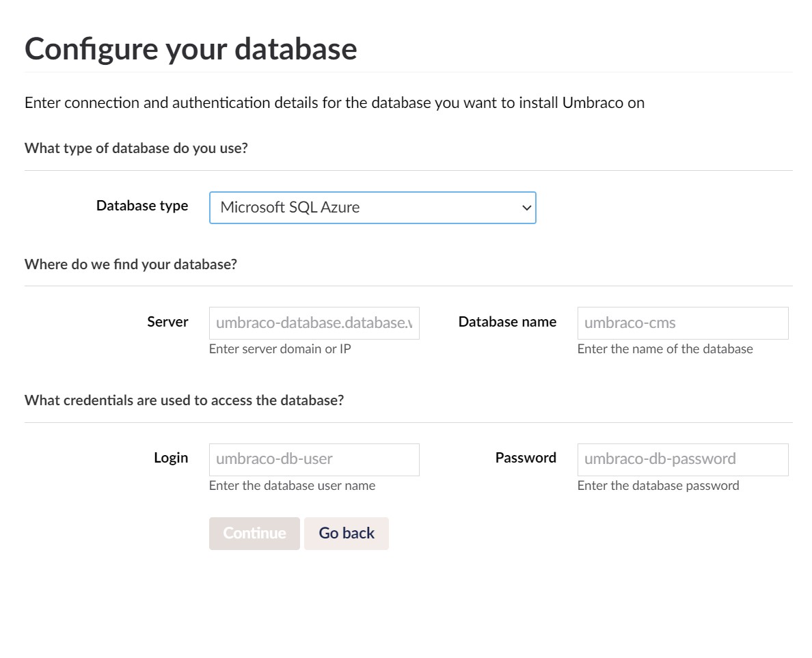Click the Password label
The height and width of the screenshot is (658, 812).
coord(526,457)
